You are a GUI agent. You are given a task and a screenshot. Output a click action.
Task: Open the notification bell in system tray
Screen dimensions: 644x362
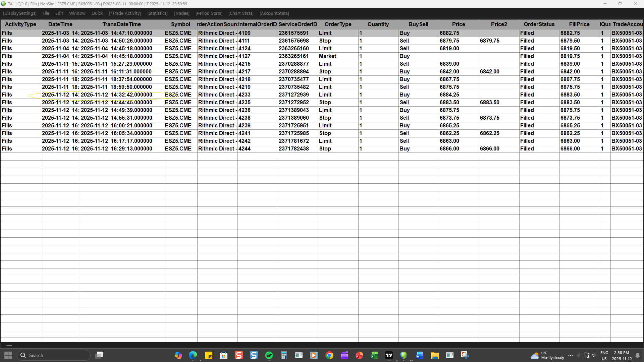tap(638, 355)
